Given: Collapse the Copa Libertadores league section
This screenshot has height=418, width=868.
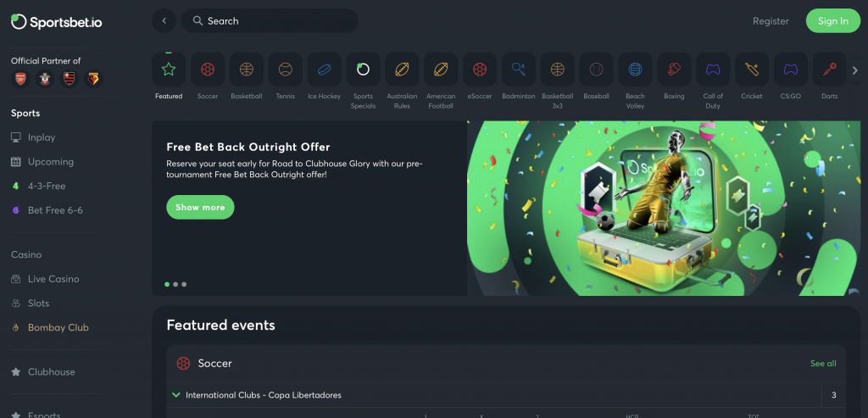Looking at the screenshot, I should click(176, 395).
